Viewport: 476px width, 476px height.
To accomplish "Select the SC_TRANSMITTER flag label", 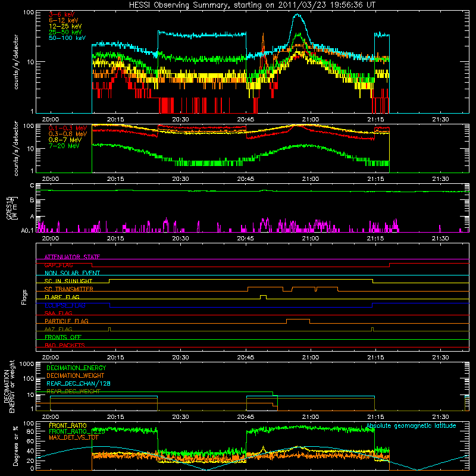I will [x=69, y=289].
